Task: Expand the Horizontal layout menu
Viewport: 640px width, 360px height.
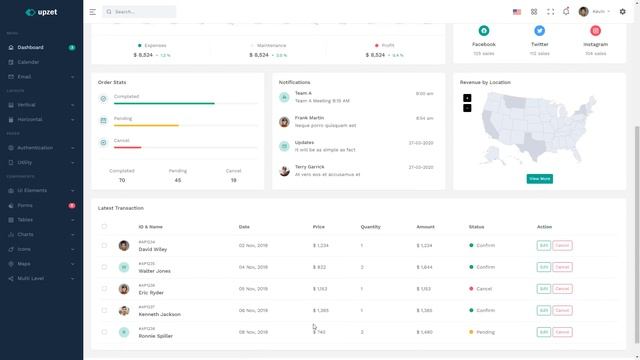Action: [x=41, y=120]
